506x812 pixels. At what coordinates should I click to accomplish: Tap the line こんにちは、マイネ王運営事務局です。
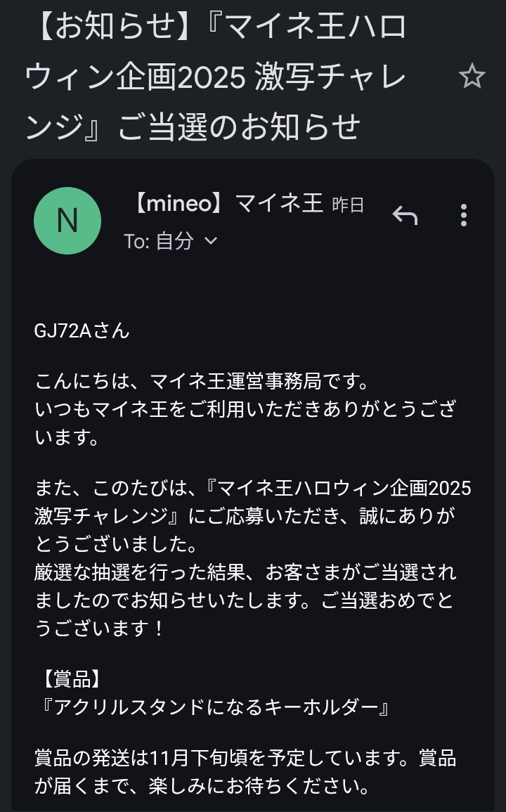click(202, 383)
